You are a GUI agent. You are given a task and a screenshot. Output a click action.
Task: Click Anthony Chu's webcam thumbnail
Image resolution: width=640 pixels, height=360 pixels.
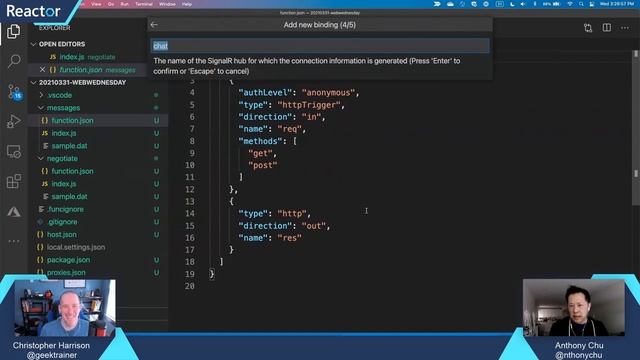573,307
